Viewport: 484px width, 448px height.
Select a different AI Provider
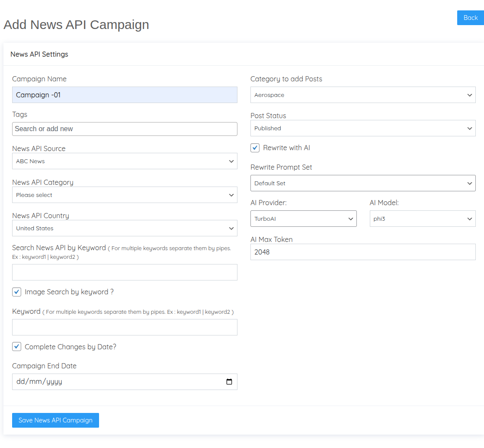click(x=303, y=219)
